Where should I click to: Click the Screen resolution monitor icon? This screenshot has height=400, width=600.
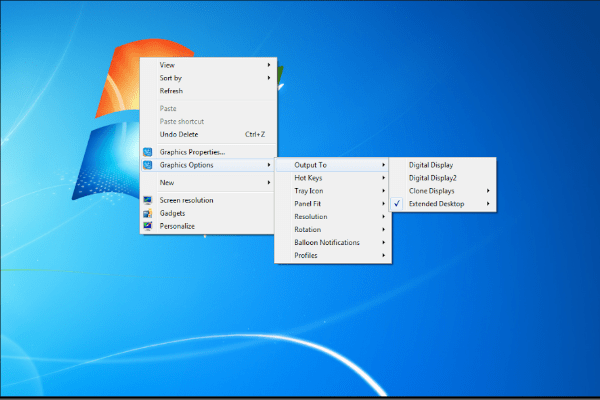point(147,200)
